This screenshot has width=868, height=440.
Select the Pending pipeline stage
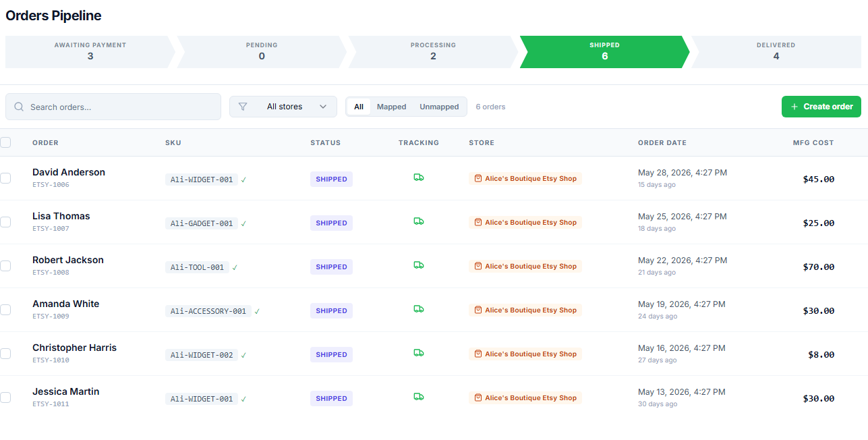tap(262, 52)
